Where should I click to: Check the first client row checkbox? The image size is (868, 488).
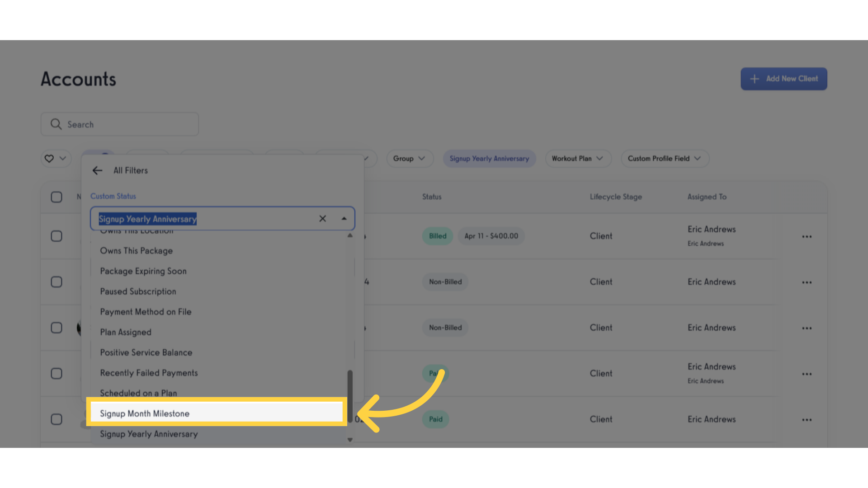coord(57,236)
